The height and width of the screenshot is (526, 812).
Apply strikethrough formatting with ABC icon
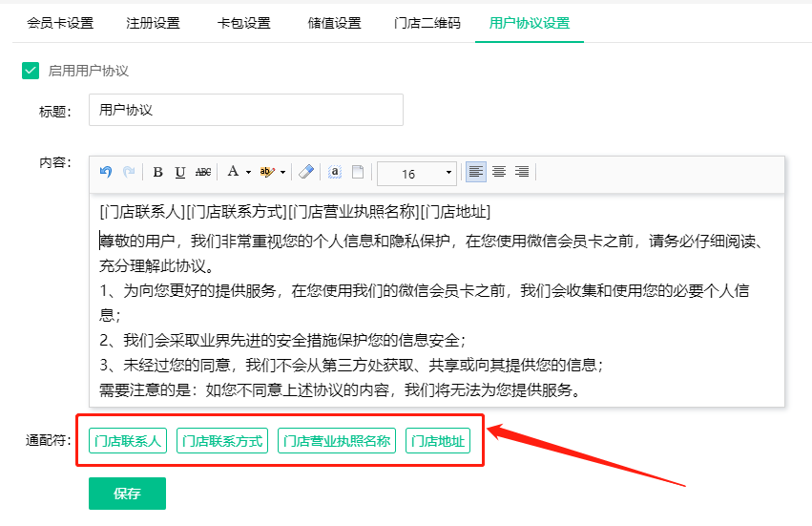coord(202,173)
